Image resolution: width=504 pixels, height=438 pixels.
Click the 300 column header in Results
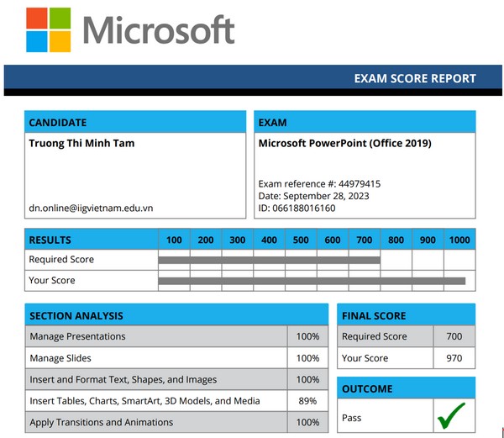(x=238, y=240)
